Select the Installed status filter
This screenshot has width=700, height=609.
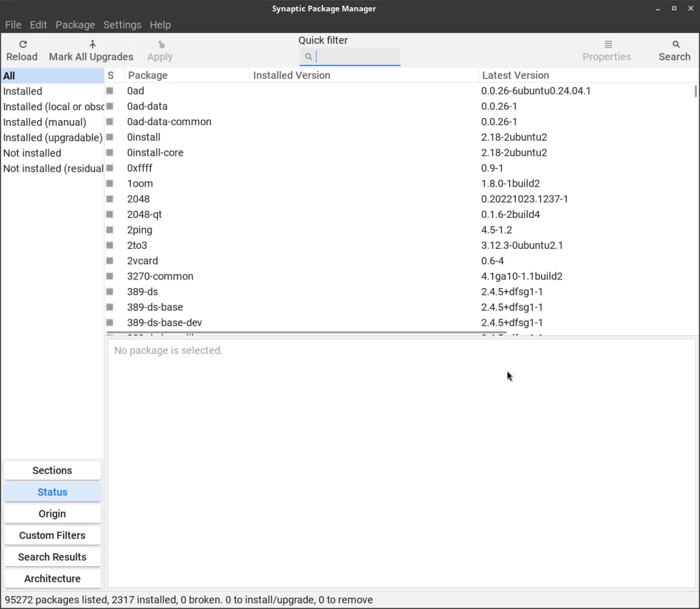(52, 91)
